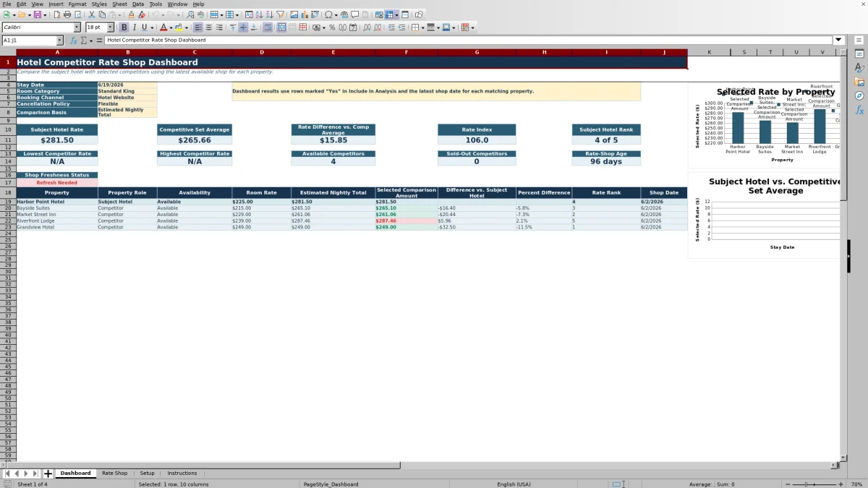
Task: Open the Font Size dropdown
Action: pyautogui.click(x=111, y=27)
